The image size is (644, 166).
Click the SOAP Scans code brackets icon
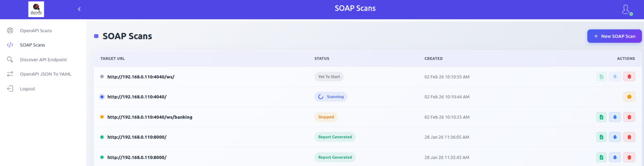10,45
